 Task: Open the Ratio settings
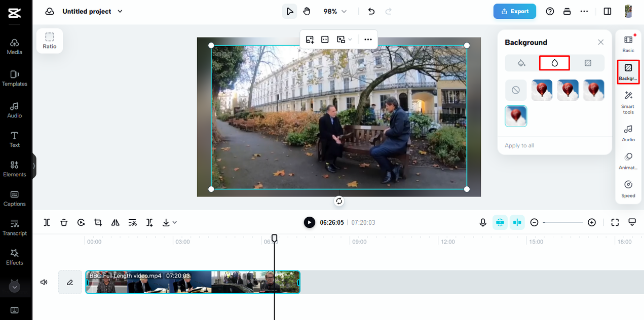click(x=50, y=41)
